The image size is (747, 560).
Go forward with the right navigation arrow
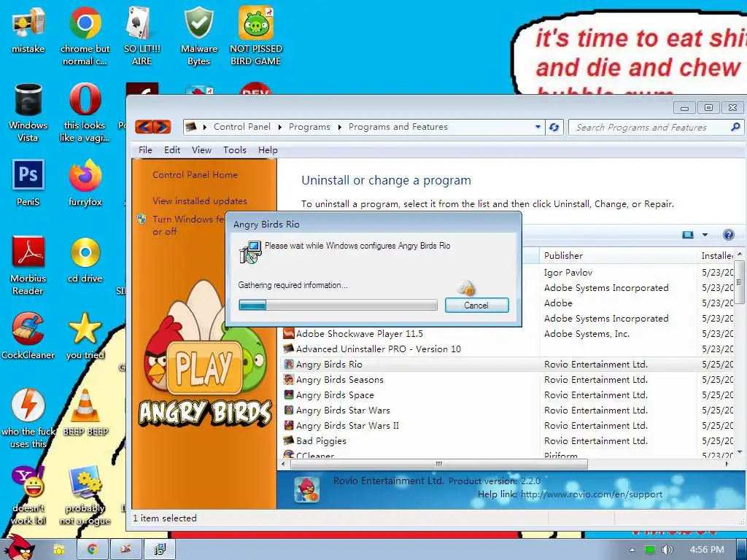pyautogui.click(x=162, y=127)
